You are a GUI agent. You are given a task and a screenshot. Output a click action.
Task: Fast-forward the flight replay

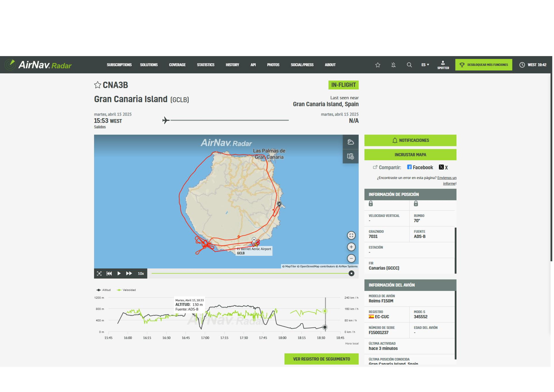click(129, 274)
